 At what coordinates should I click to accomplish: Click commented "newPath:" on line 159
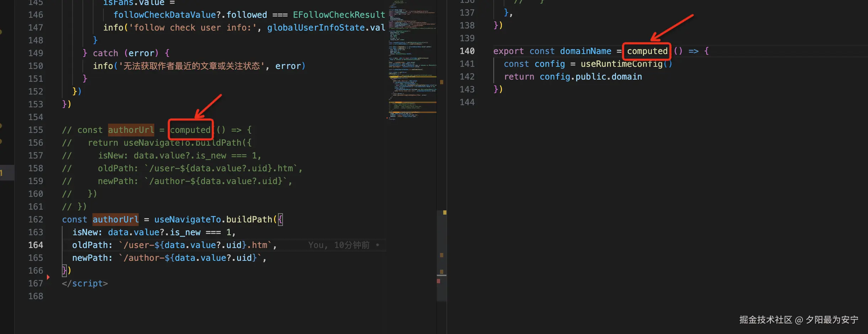point(118,181)
